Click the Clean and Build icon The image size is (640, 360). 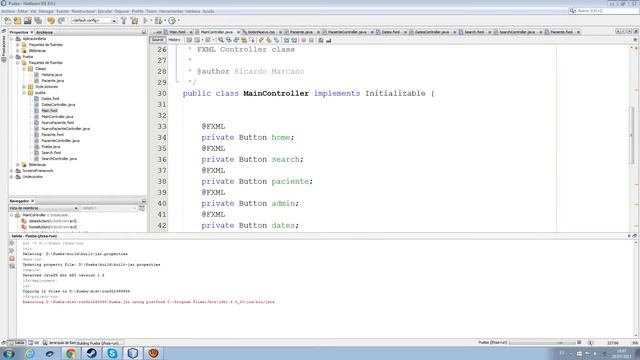pos(134,20)
